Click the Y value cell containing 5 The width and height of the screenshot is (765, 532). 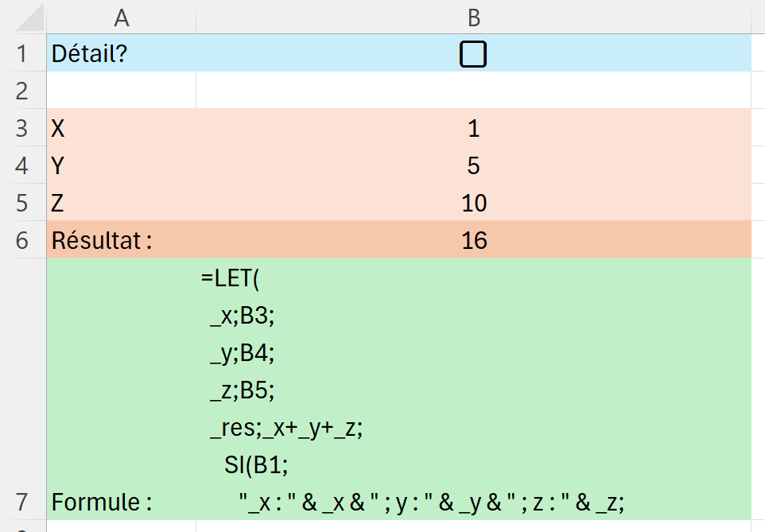point(474,165)
